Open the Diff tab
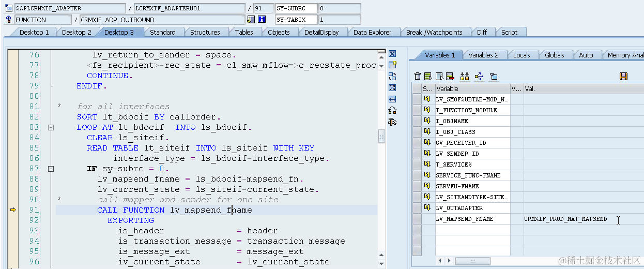Image resolution: width=644 pixels, height=269 pixels. click(482, 32)
